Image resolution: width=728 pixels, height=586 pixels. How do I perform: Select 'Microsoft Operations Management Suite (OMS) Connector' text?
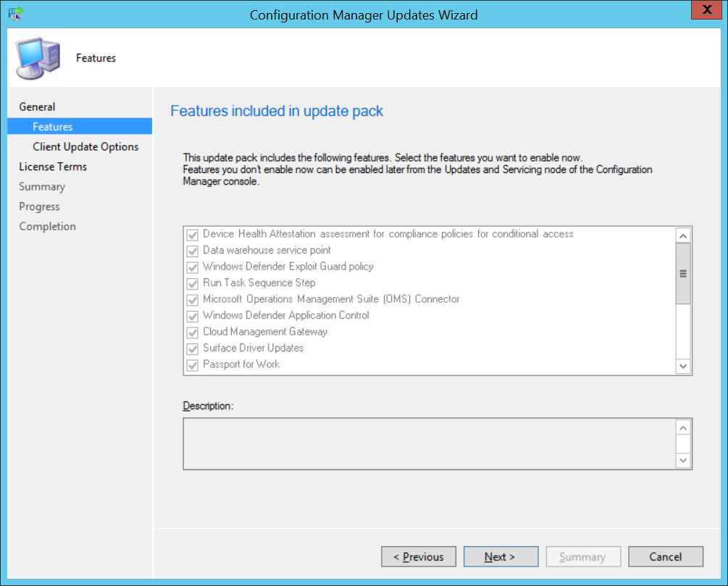click(331, 299)
